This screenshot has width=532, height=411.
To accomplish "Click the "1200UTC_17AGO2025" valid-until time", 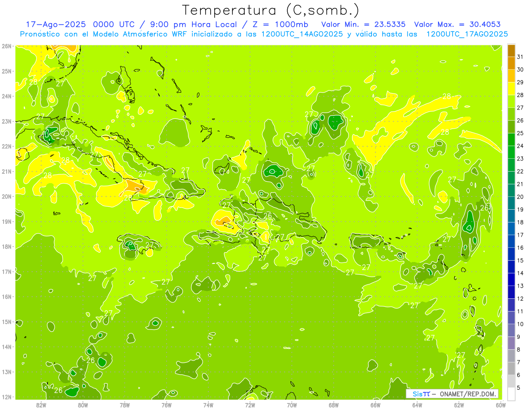I will [467, 34].
